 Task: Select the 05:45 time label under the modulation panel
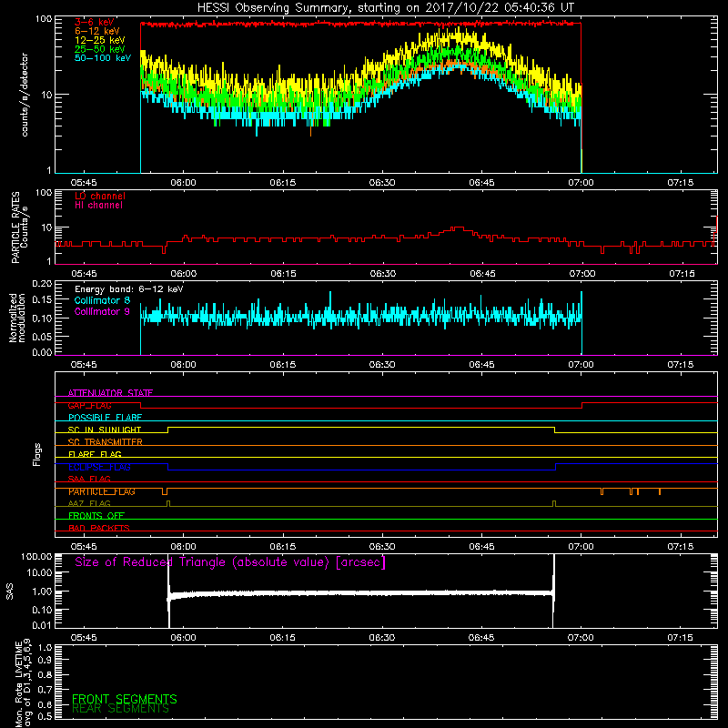pos(84,365)
